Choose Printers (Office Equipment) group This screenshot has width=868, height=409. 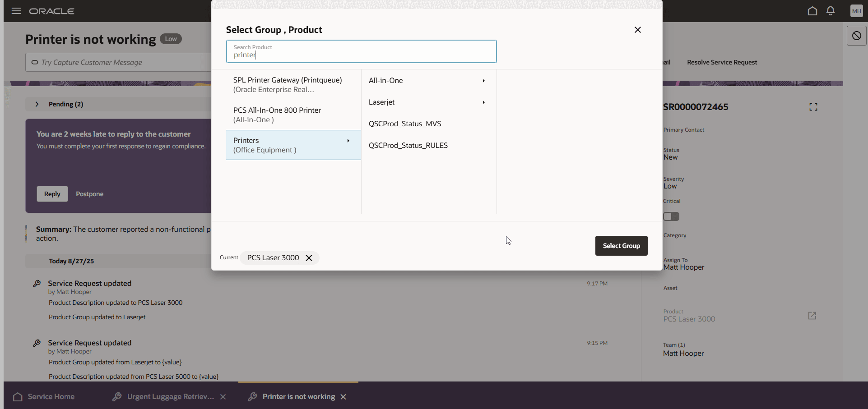click(x=293, y=145)
